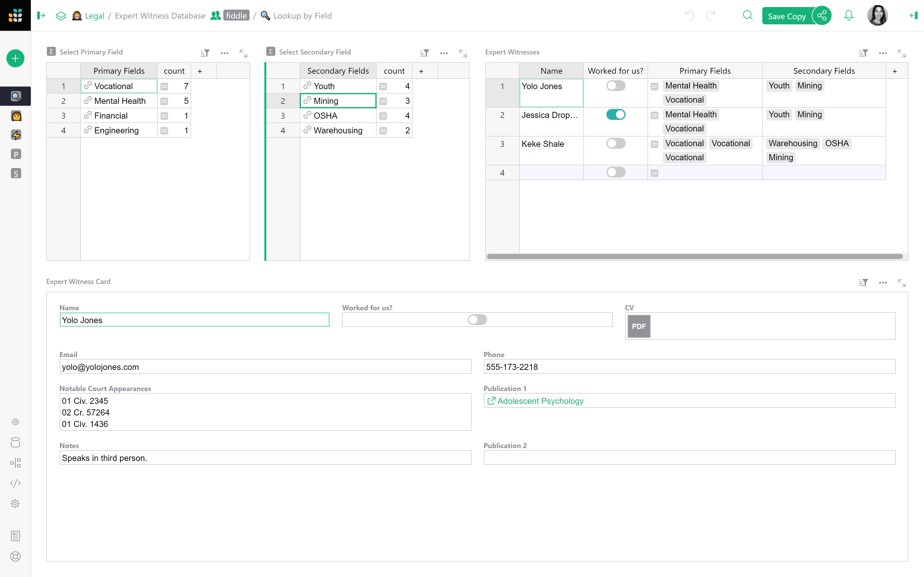Expand the Expert Witness Card widget
Screen dimensions: 924x577
click(902, 283)
